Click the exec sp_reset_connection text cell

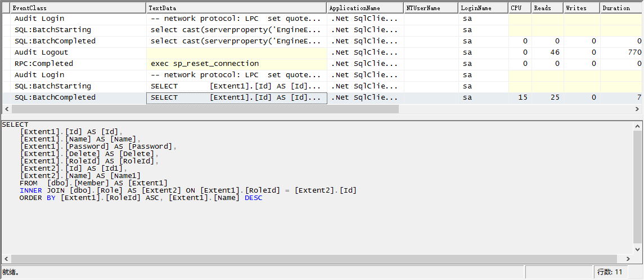pos(237,64)
